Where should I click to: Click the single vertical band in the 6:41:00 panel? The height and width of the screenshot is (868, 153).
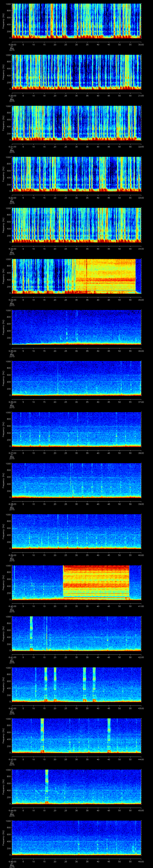point(31,633)
